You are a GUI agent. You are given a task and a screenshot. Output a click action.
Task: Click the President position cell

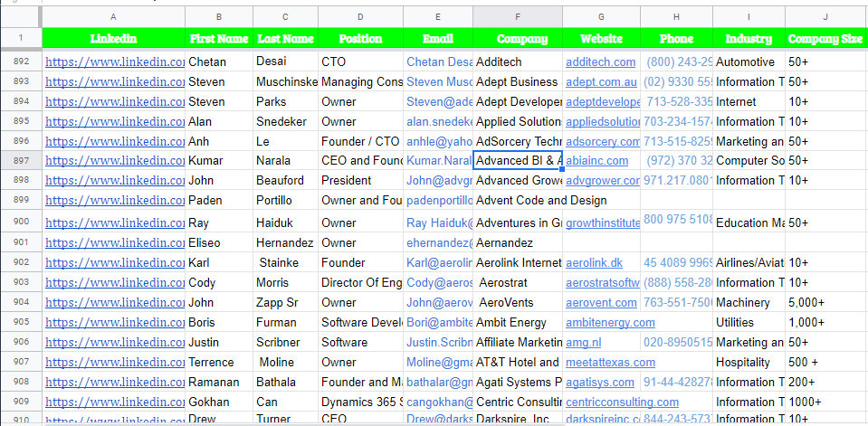(x=360, y=180)
